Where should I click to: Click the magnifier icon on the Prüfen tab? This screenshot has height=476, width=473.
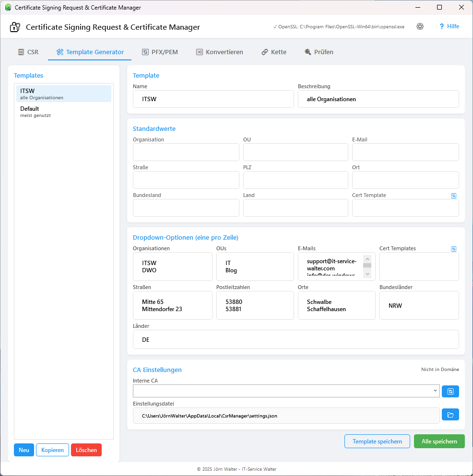coord(307,52)
